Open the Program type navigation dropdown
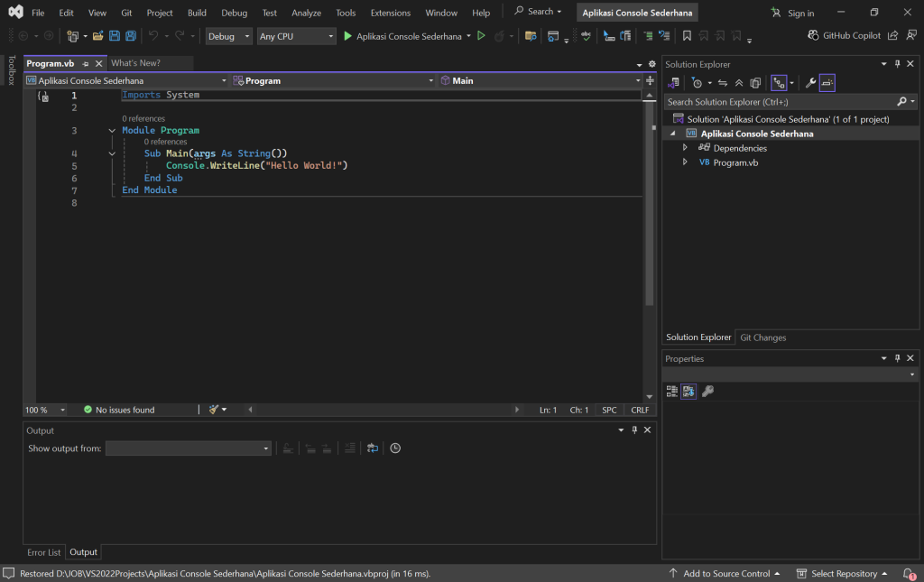The image size is (924, 582). coord(333,80)
